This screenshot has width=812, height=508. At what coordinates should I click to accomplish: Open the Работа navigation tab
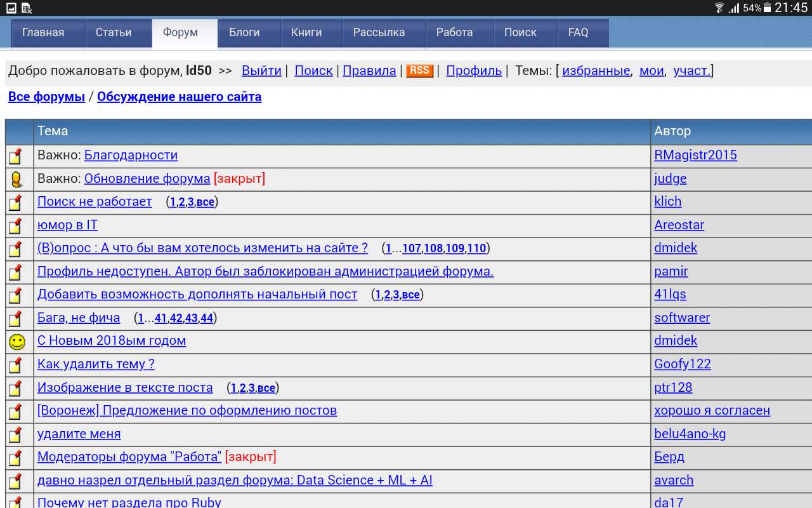point(454,32)
